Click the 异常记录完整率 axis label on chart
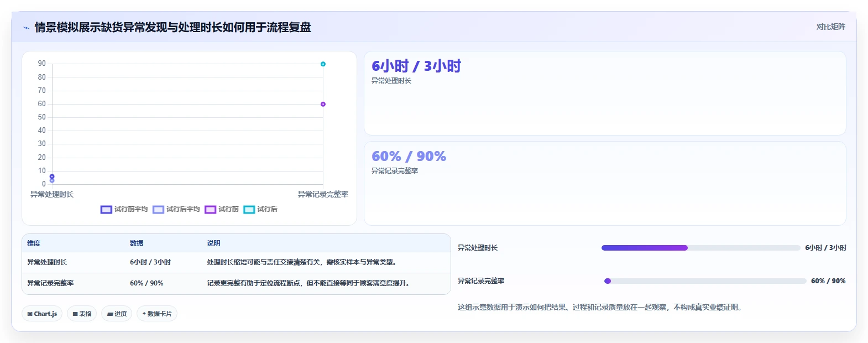The width and height of the screenshot is (868, 343). pyautogui.click(x=323, y=194)
